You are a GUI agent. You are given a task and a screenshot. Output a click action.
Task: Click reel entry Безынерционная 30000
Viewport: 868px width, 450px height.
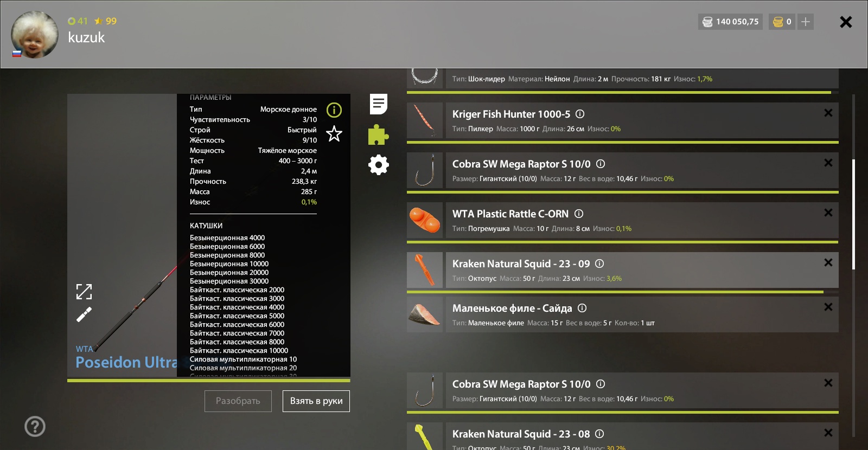(x=229, y=281)
